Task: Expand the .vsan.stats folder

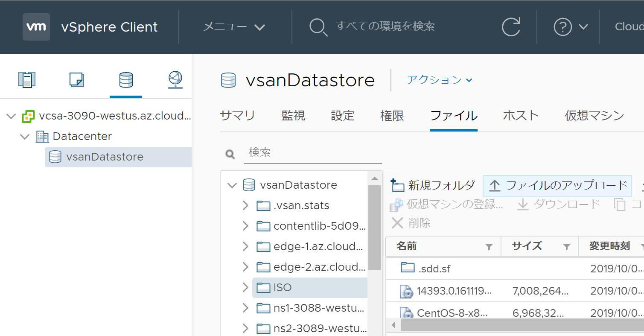Action: pos(245,206)
